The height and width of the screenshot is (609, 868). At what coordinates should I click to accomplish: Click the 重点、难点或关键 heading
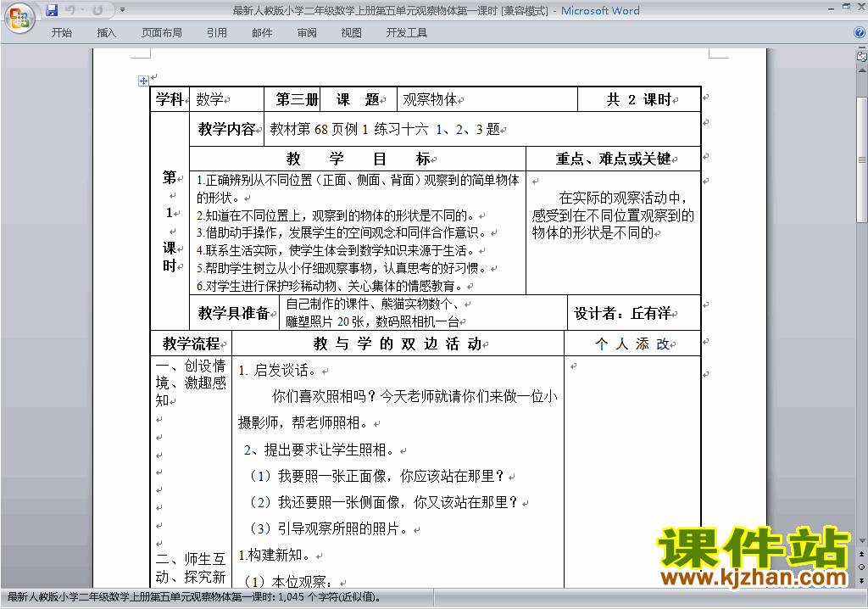(x=614, y=159)
